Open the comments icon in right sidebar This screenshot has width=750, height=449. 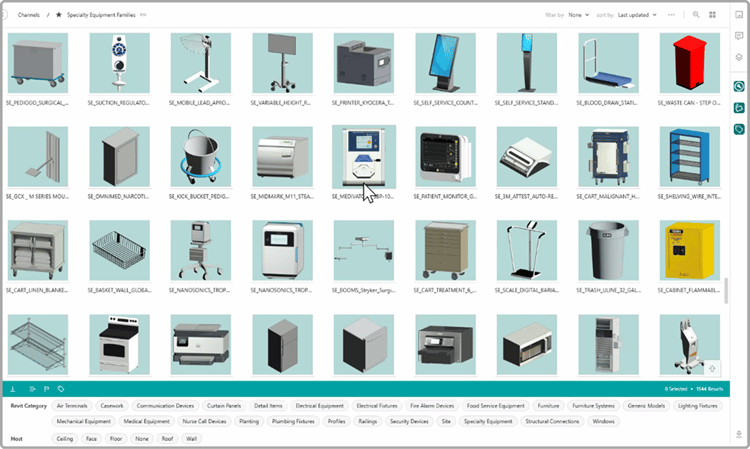tap(739, 36)
